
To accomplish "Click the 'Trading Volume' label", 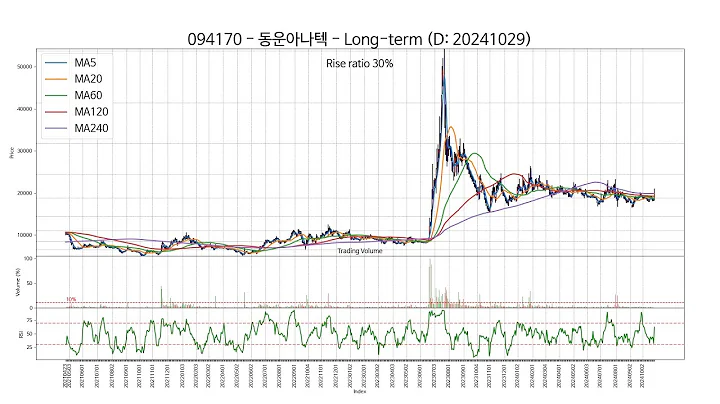I will tap(360, 251).
